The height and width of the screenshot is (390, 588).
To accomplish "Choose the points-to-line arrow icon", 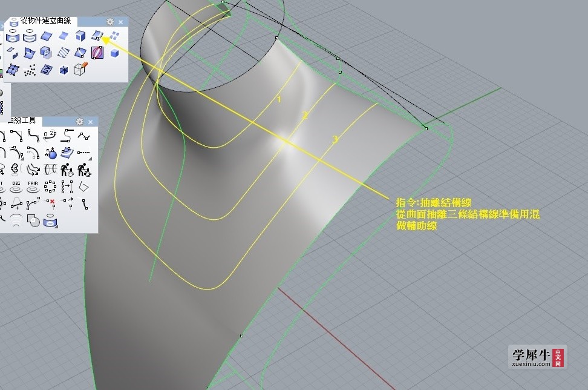I will coord(67,187).
